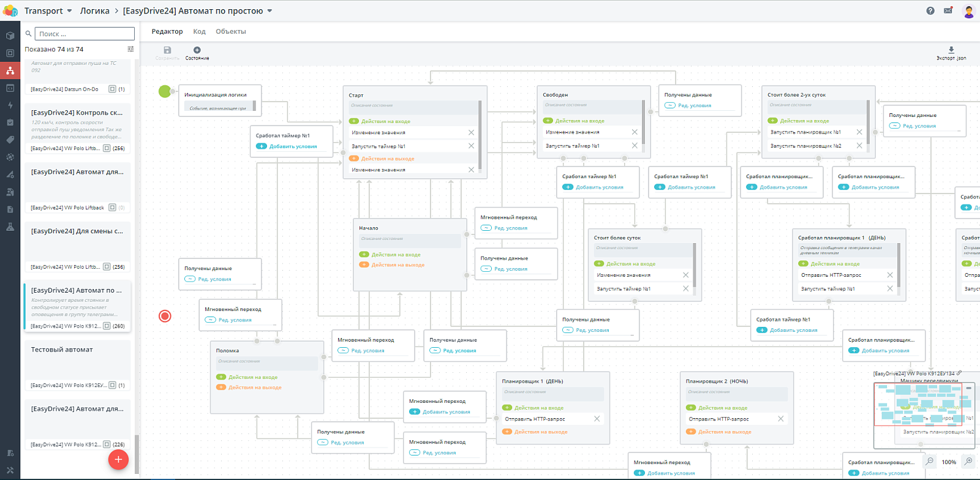Screen dimensions: 980x480
Task: Collapse minimap using its minus button
Action: pos(970,388)
